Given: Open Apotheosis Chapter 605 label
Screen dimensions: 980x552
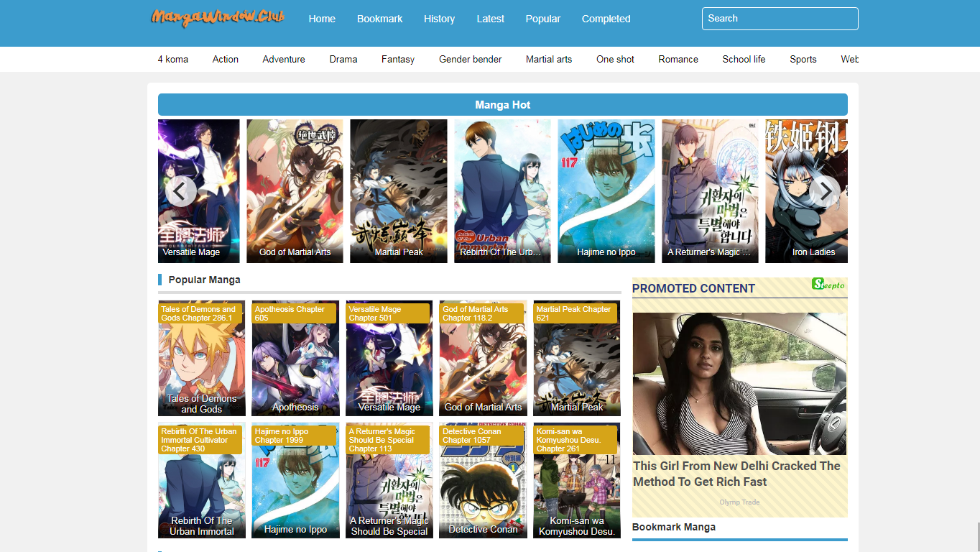Looking at the screenshot, I should (x=294, y=313).
